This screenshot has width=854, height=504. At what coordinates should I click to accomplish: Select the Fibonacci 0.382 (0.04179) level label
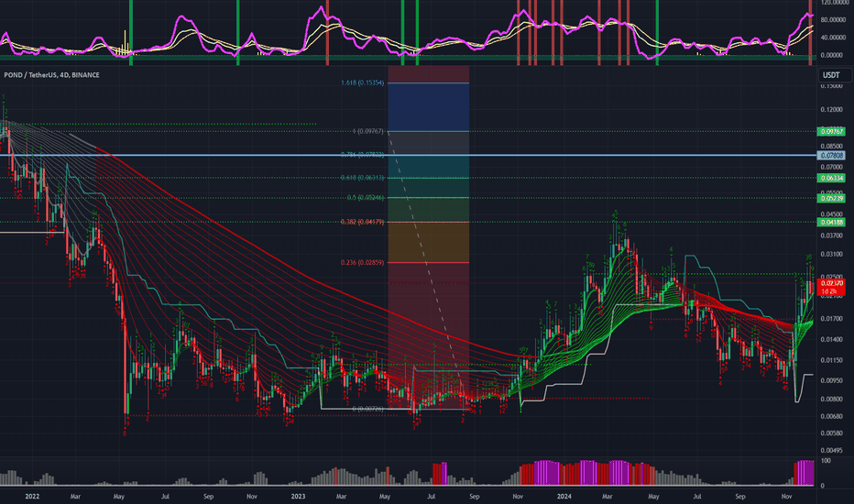coord(362,222)
